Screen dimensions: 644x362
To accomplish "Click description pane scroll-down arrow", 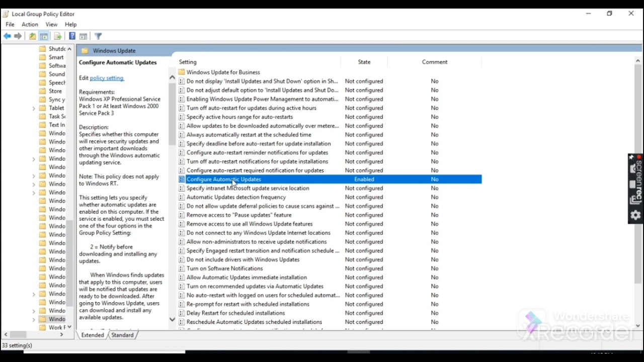I will [172, 320].
